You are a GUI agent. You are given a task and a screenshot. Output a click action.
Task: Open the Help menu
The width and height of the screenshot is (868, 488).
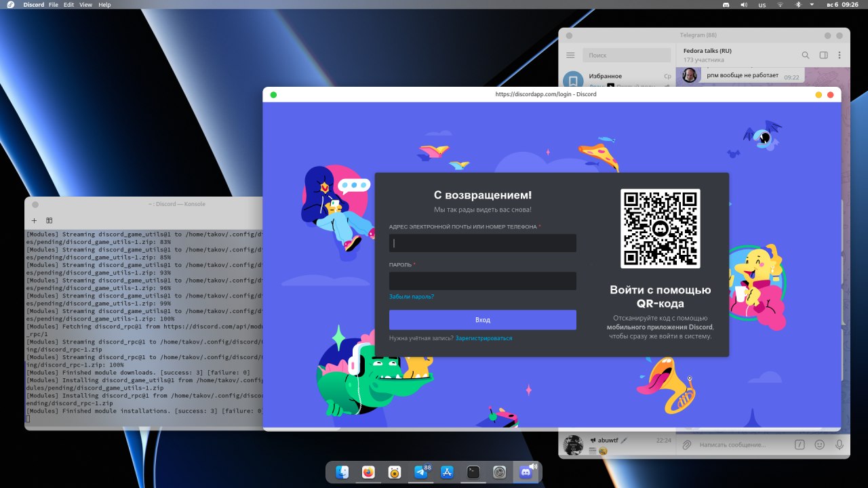[104, 5]
